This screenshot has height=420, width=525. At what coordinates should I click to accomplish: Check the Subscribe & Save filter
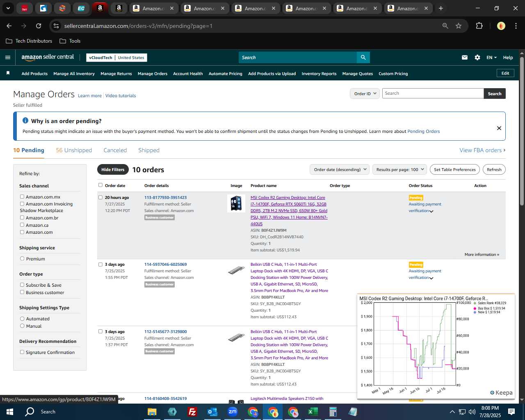22,285
